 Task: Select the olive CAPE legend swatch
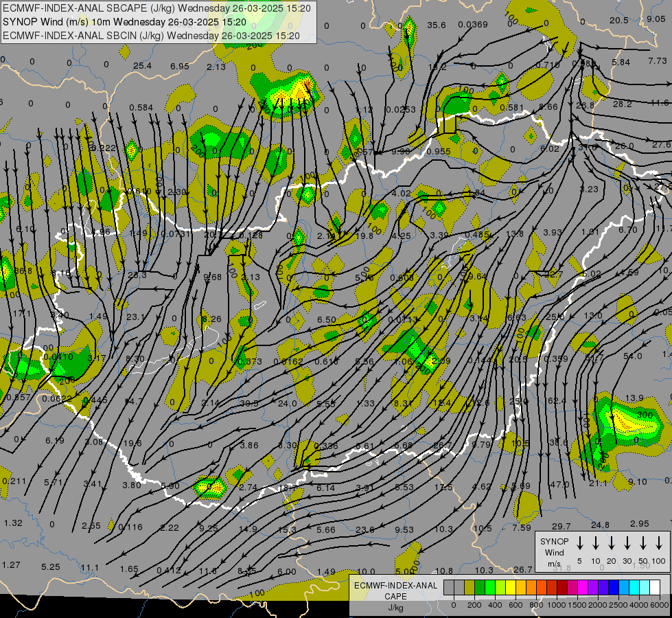click(x=470, y=587)
